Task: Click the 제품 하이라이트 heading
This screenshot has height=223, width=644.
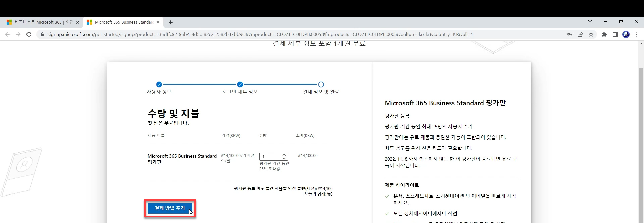Action: pyautogui.click(x=402, y=185)
